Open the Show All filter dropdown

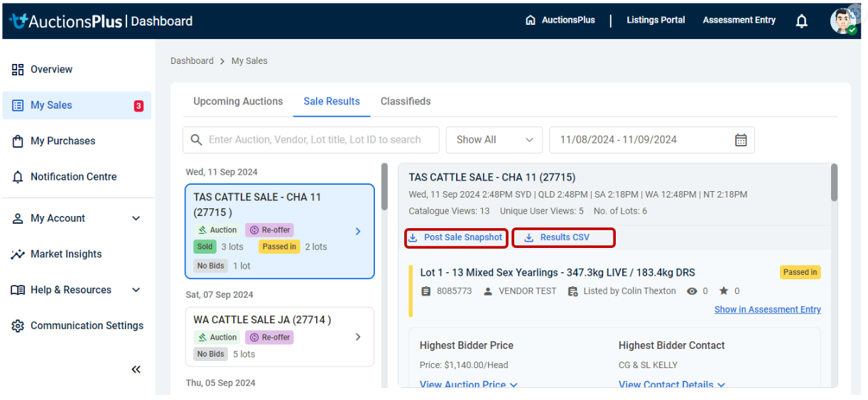point(494,140)
